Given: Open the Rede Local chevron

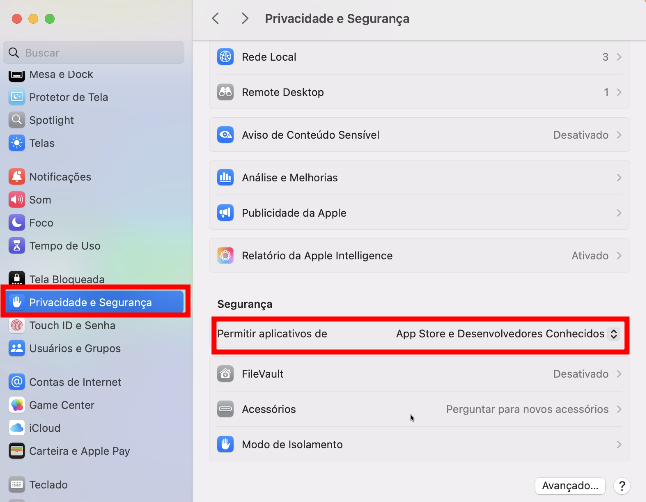Looking at the screenshot, I should pyautogui.click(x=619, y=57).
